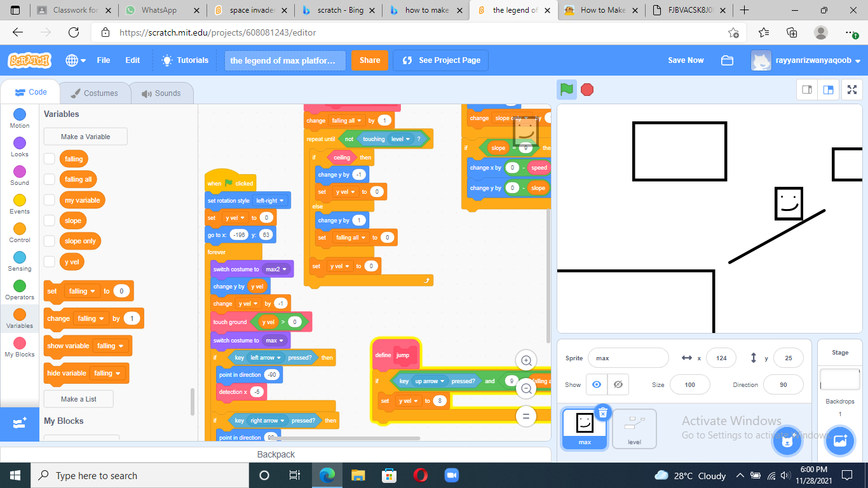The image size is (868, 488).
Task: Open the Add Extension panel
Action: [x=18, y=424]
